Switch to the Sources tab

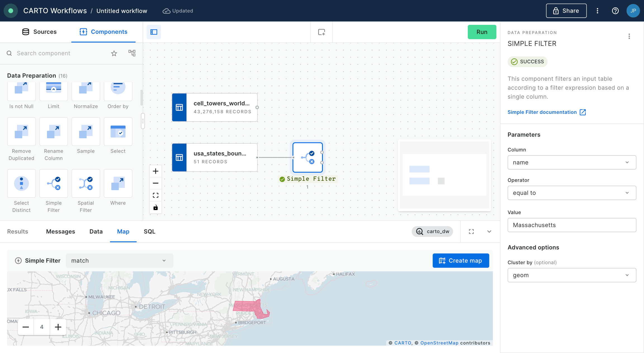(x=39, y=32)
